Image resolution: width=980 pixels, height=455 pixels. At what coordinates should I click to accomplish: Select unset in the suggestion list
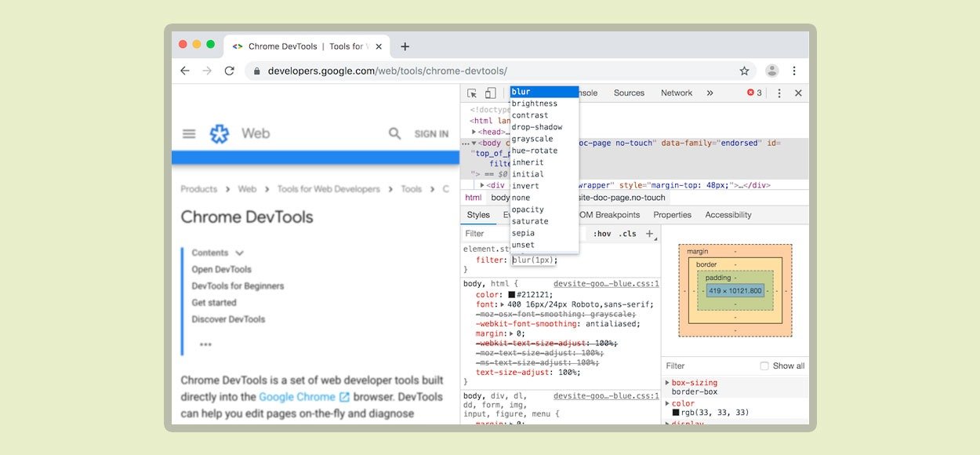544,245
